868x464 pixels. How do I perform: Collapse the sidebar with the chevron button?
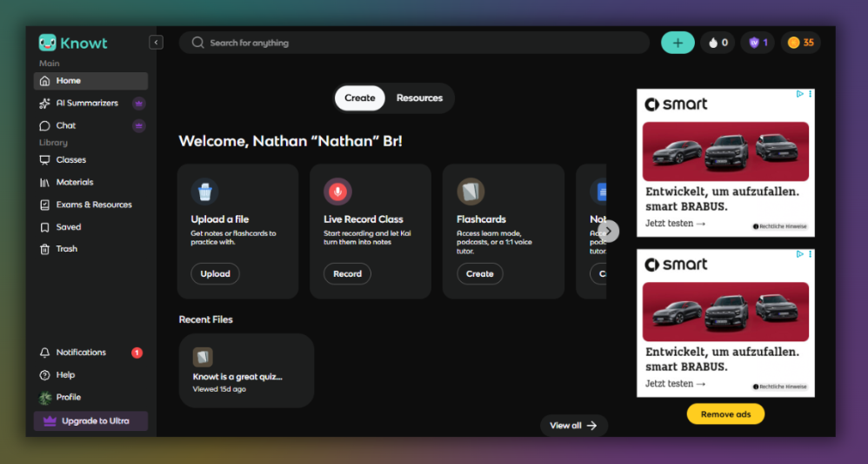[156, 42]
